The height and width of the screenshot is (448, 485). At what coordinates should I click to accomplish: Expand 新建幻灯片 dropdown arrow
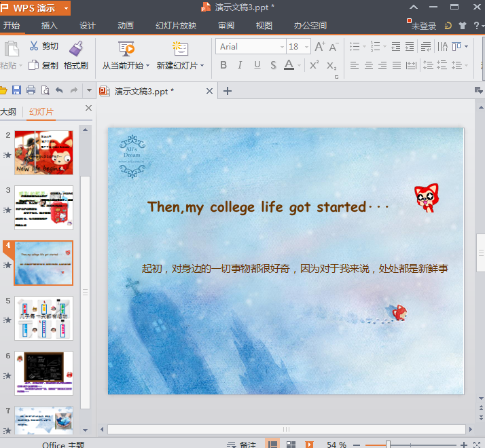tap(202, 66)
